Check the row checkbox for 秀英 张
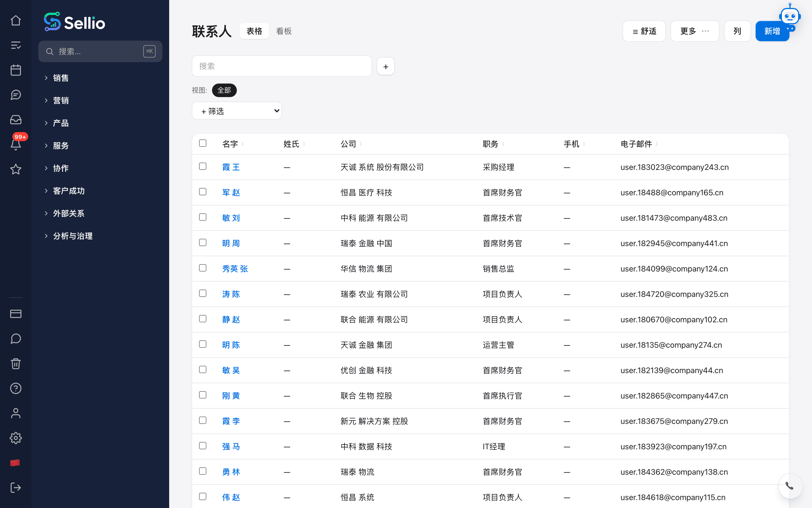 coord(203,268)
